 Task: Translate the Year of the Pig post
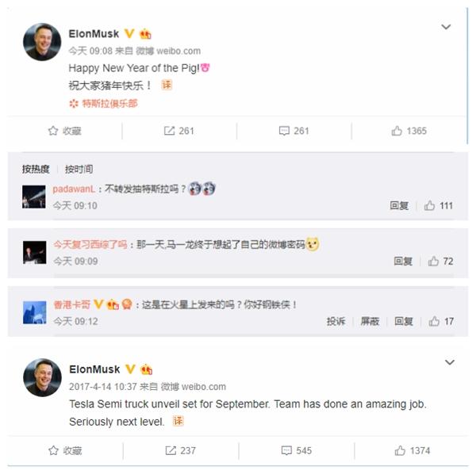click(x=167, y=85)
